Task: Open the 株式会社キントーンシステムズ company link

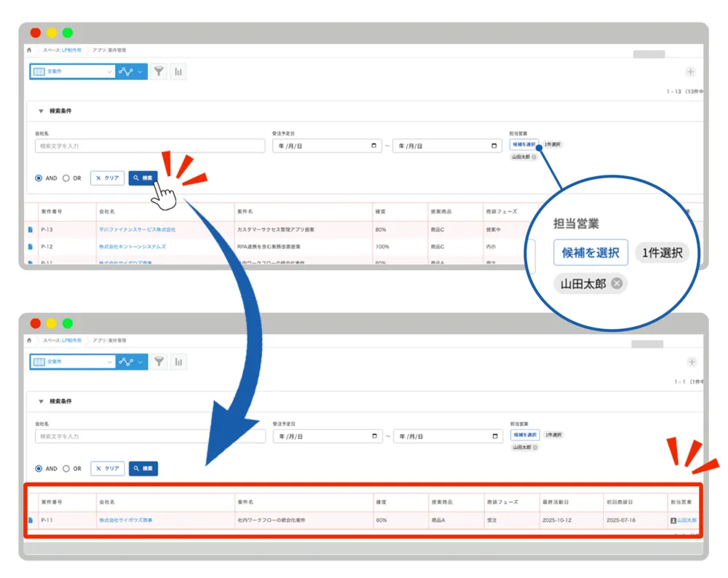Action: (x=132, y=247)
